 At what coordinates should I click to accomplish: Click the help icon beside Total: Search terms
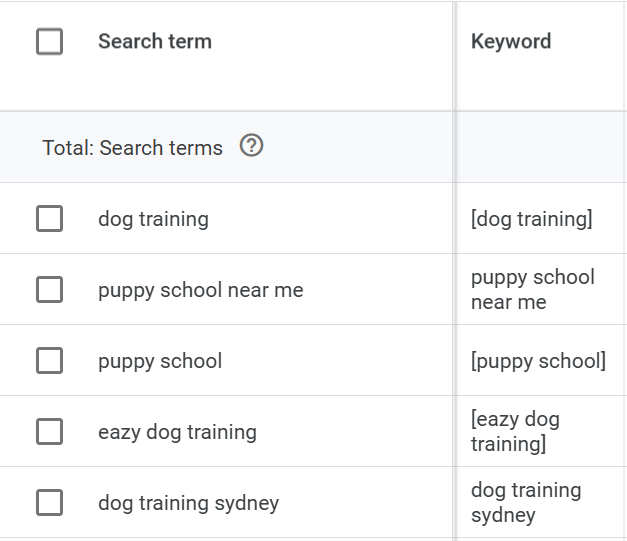pos(252,146)
